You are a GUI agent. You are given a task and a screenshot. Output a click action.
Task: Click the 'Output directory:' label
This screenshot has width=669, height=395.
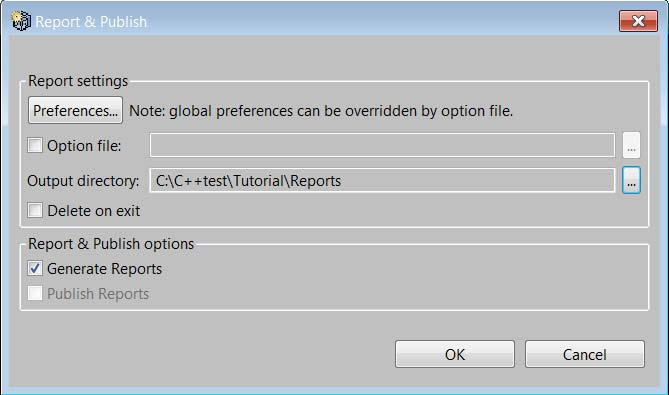[x=83, y=181]
